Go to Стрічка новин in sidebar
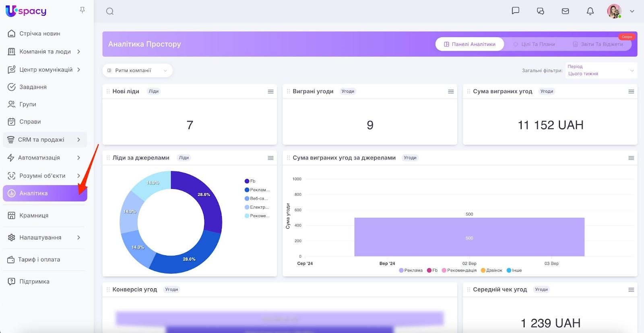Screen dimensions: 644x333 click(x=39, y=33)
